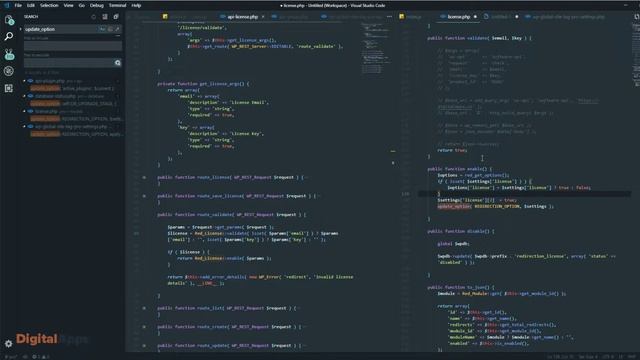The width and height of the screenshot is (640, 360).
Task: Open the File menu
Action: pos(18,5)
